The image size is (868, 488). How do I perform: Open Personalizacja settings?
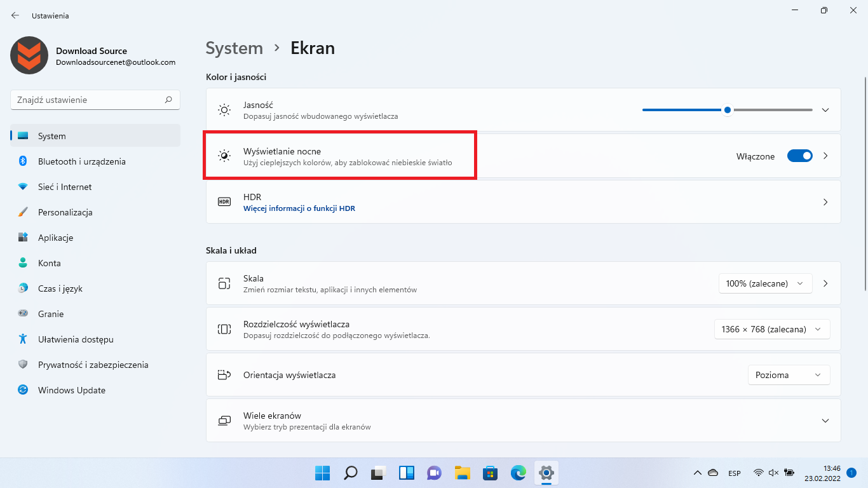pyautogui.click(x=95, y=212)
